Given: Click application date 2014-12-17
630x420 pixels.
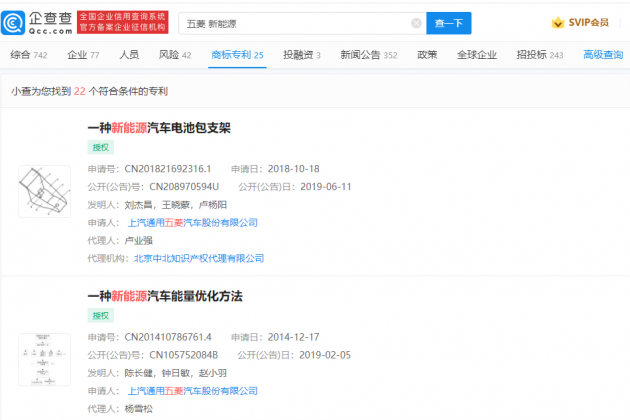Looking at the screenshot, I should pos(294,337).
